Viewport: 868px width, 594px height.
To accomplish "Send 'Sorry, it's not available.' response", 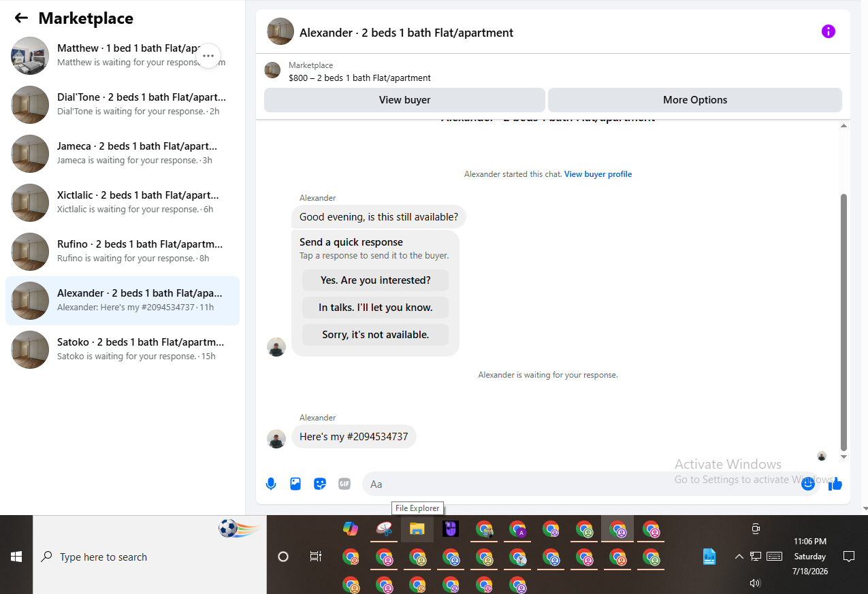I will click(376, 335).
